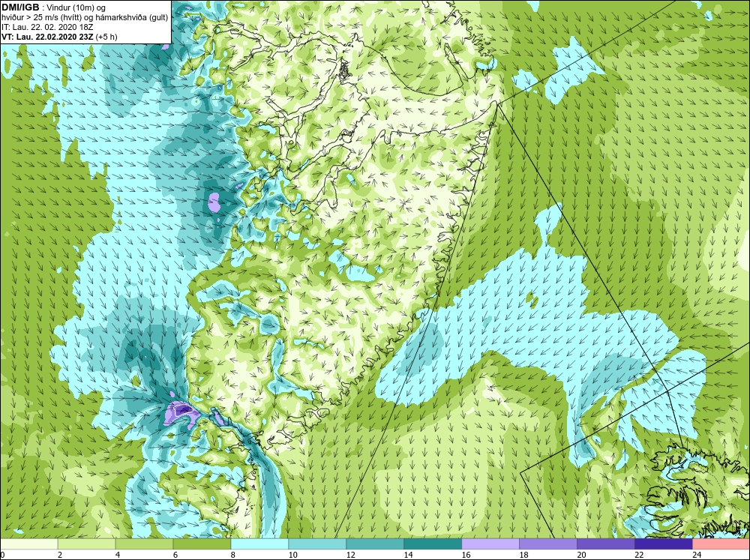Click the lavender 16–18 m/s legend swatch
The image size is (750, 560).
pyautogui.click(x=490, y=544)
